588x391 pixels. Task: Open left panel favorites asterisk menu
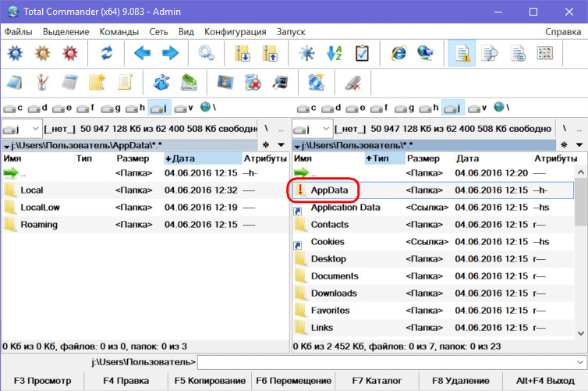point(266,145)
